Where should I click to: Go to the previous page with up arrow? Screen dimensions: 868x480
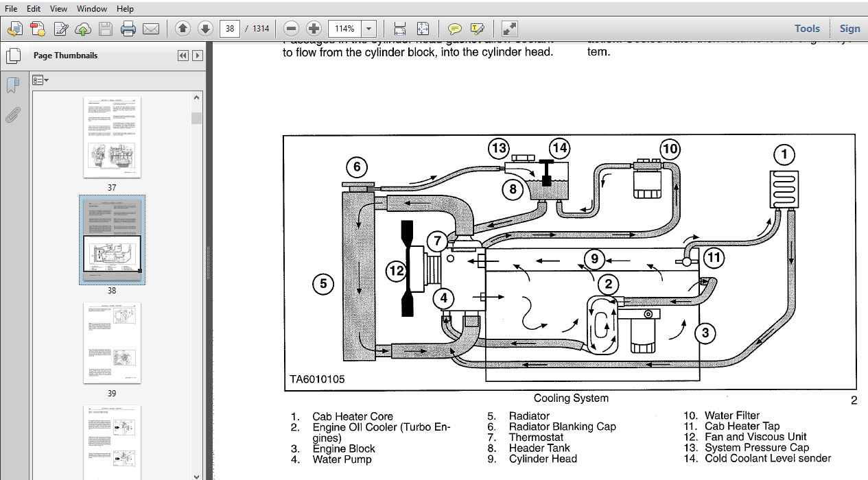pyautogui.click(x=183, y=29)
